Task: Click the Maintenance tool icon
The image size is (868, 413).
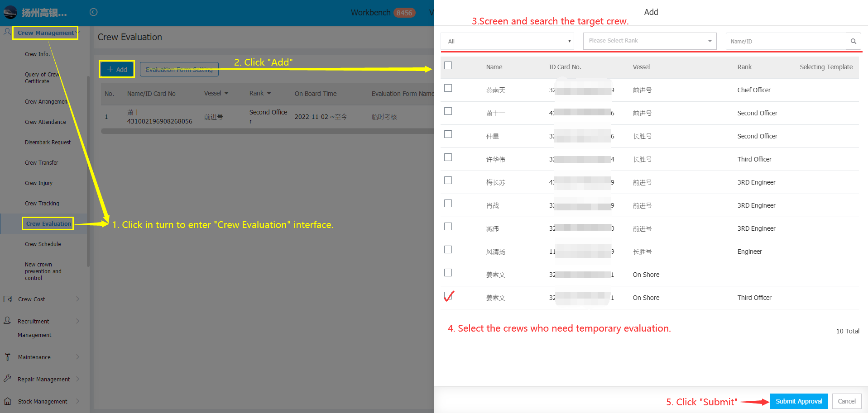Action: pyautogui.click(x=8, y=357)
